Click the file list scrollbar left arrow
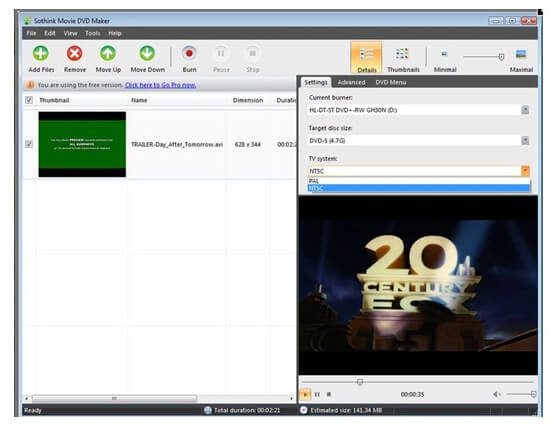Viewport: 558px width, 424px height. click(x=26, y=398)
